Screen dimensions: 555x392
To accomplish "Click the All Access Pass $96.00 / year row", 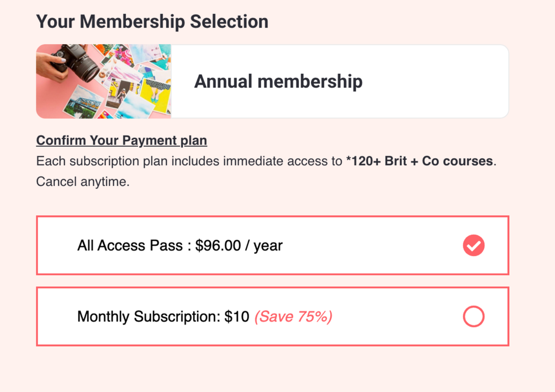I will pos(272,245).
